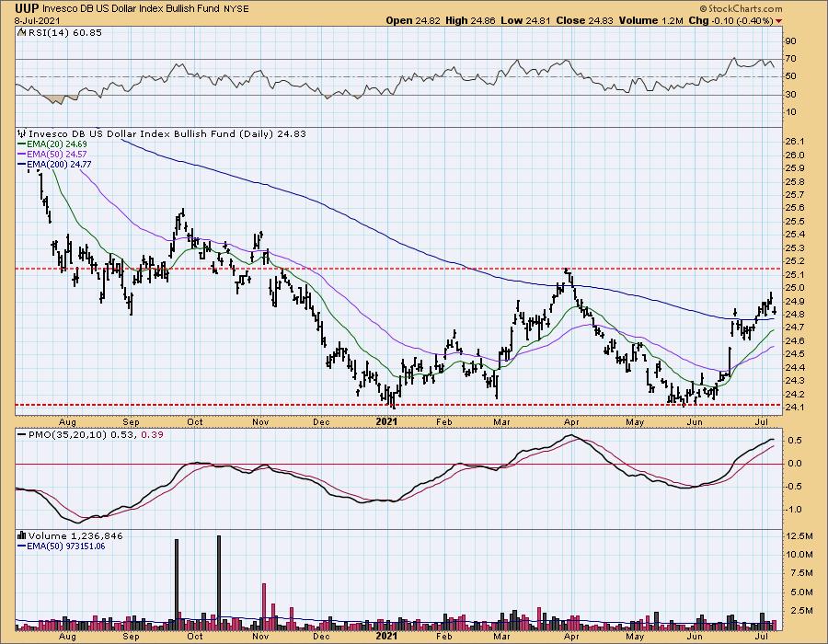Click the 2.5M volume axis label
828x644 pixels.
[x=801, y=611]
